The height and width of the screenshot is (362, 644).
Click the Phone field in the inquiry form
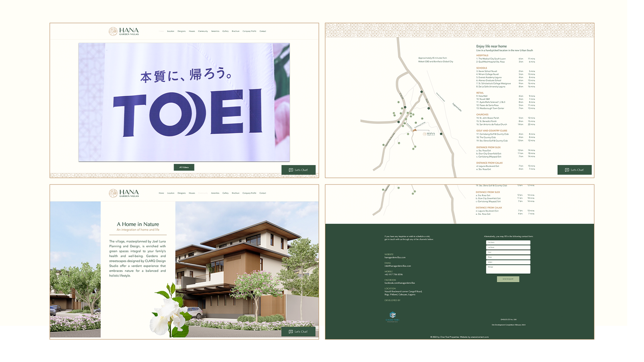[x=508, y=257]
